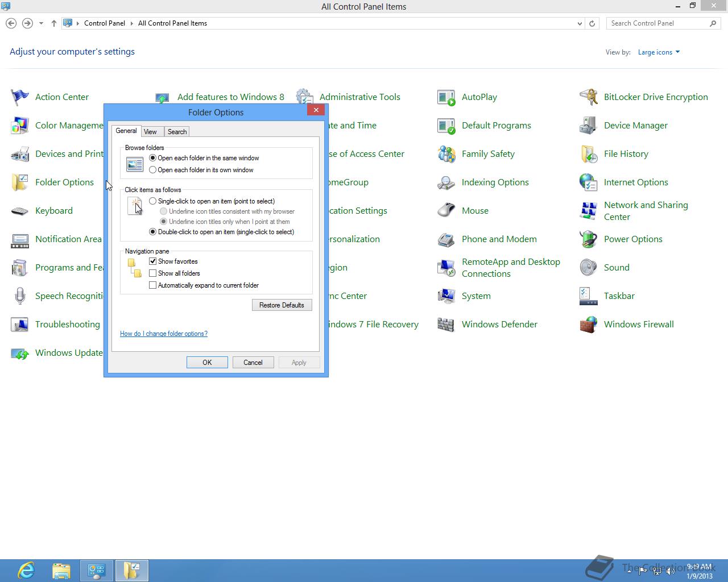The width and height of the screenshot is (728, 582).
Task: Open the Family Safety icon
Action: 446,154
